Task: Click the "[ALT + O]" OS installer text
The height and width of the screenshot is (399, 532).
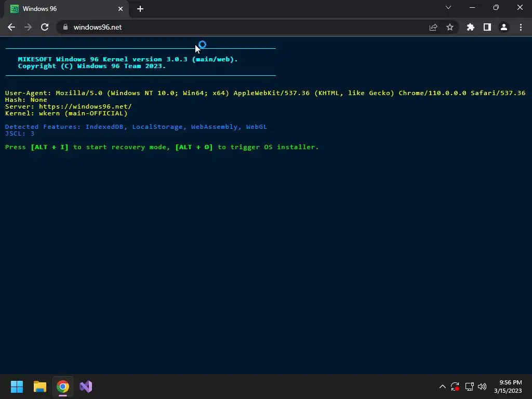Action: click(x=194, y=147)
